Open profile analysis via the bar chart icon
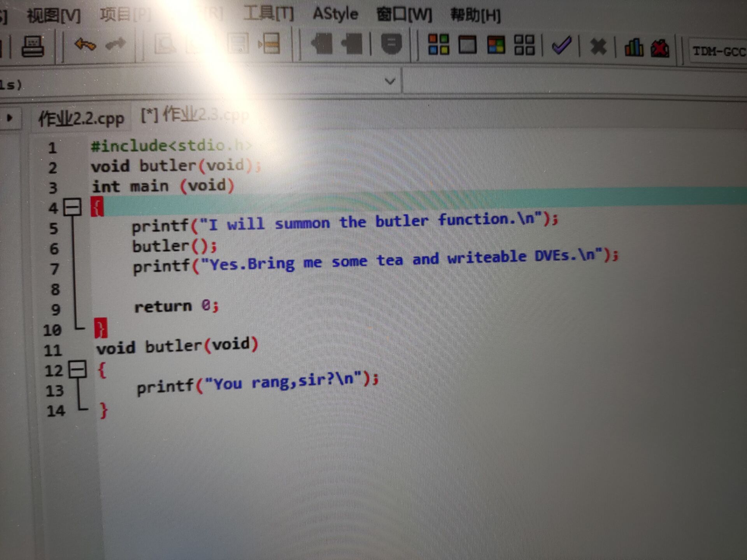Viewport: 747px width, 560px height. pyautogui.click(x=633, y=48)
